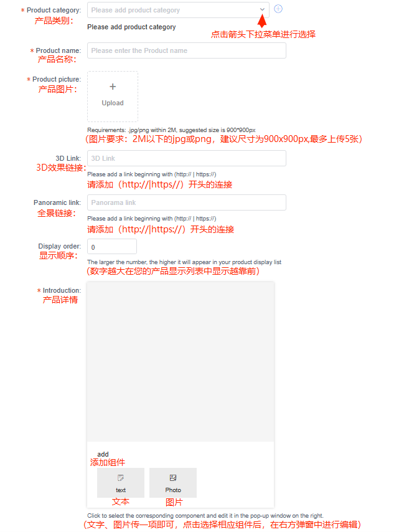Click the Product category field label
This screenshot has height=532, width=404.
[54, 11]
